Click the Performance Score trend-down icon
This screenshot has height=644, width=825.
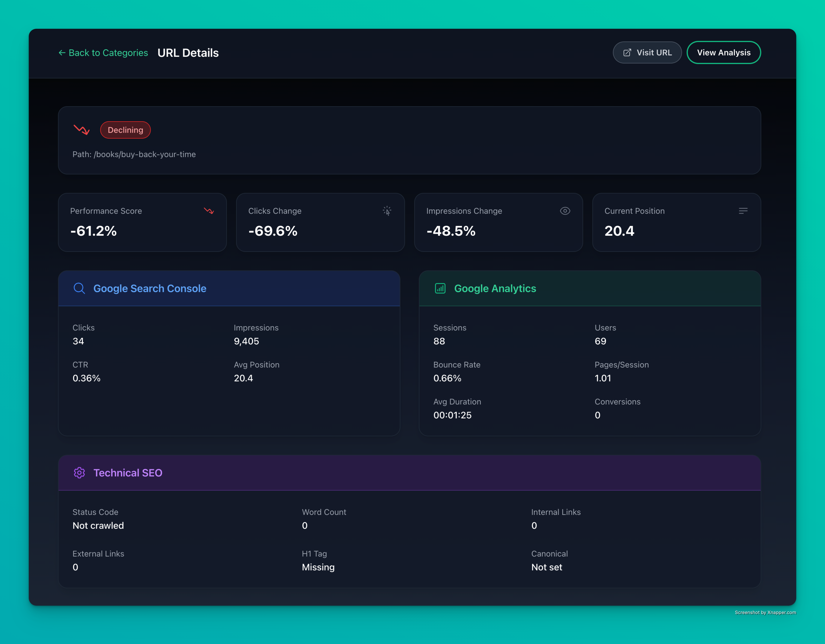(209, 211)
